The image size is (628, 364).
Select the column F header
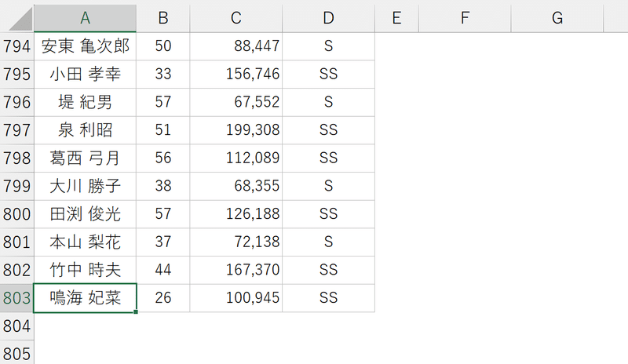465,18
